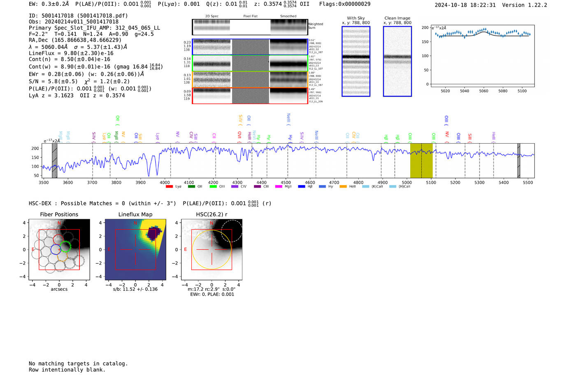Click the 'Row intentionally blank.' text
This screenshot has height=392, width=576.
pyautogui.click(x=67, y=370)
